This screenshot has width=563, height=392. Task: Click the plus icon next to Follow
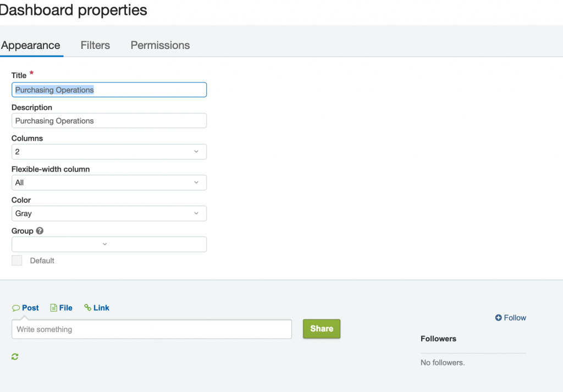(498, 318)
